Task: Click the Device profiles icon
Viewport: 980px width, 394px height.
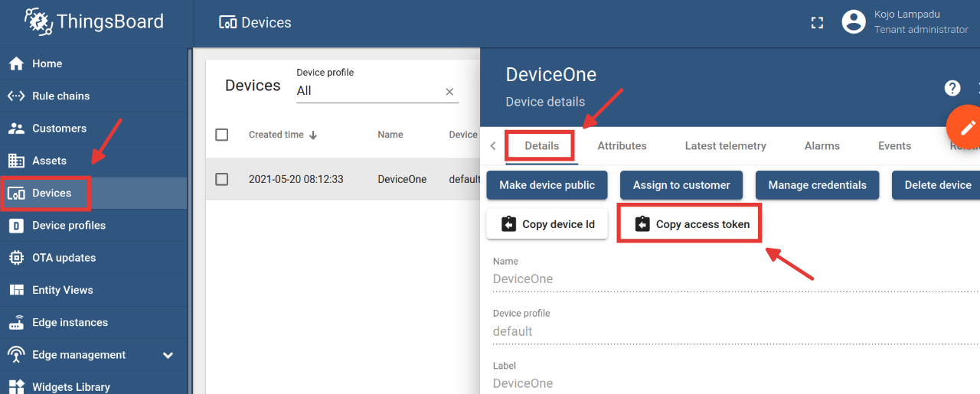Action: coord(16,226)
